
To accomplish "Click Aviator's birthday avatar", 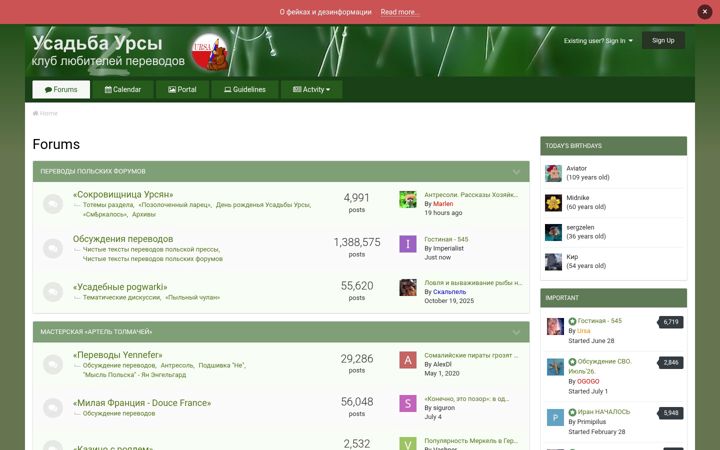I will click(x=553, y=173).
